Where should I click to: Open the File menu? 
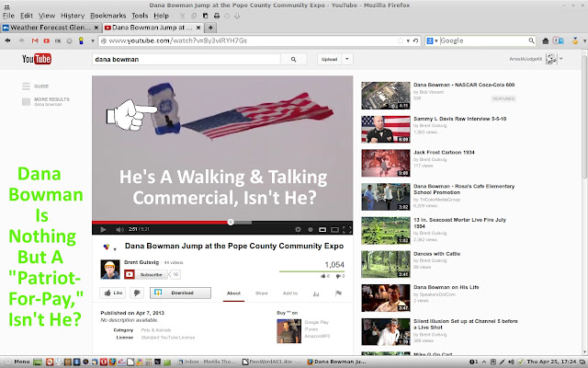pyautogui.click(x=8, y=16)
